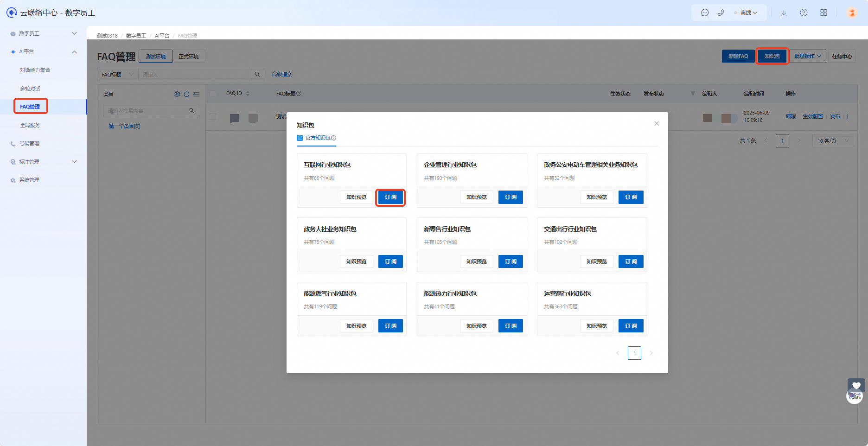Go to next page in 知识包 dialog
Viewport: 868px width, 446px height.
(x=651, y=353)
